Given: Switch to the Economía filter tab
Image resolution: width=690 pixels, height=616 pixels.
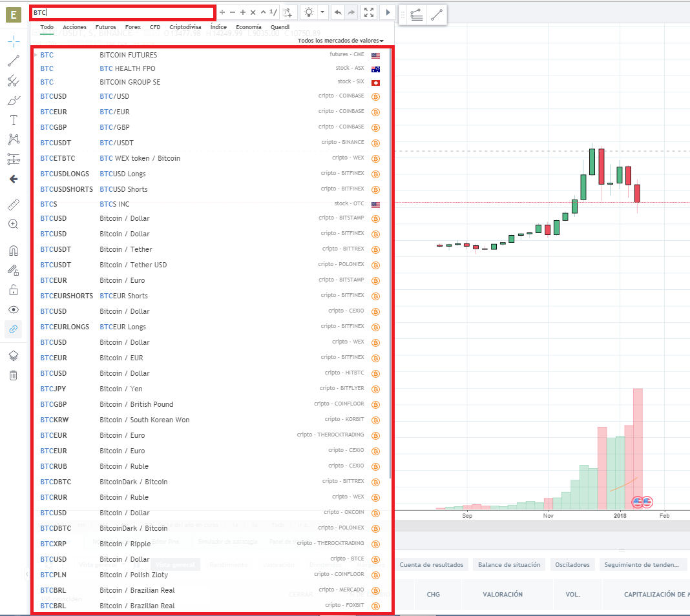Looking at the screenshot, I should pos(249,27).
